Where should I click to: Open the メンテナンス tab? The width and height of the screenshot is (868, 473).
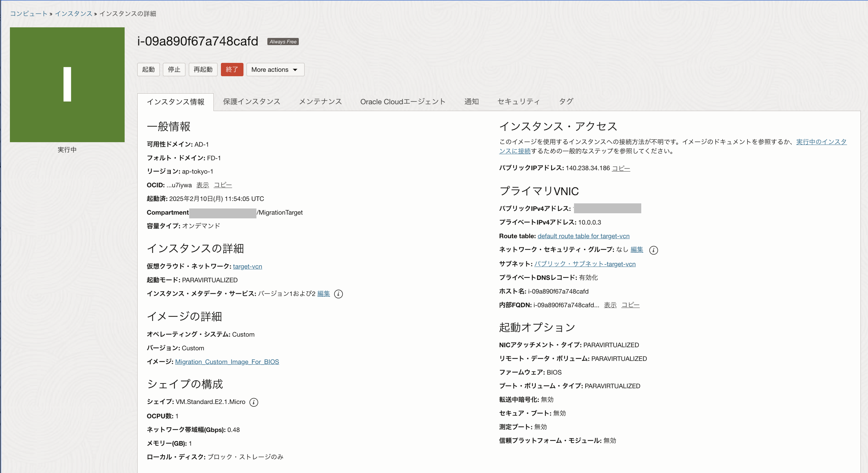point(320,102)
